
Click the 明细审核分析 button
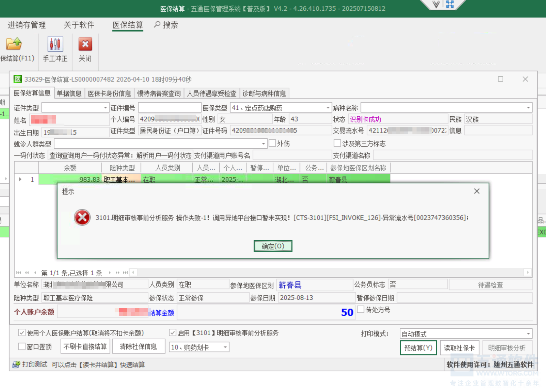pyautogui.click(x=507, y=348)
